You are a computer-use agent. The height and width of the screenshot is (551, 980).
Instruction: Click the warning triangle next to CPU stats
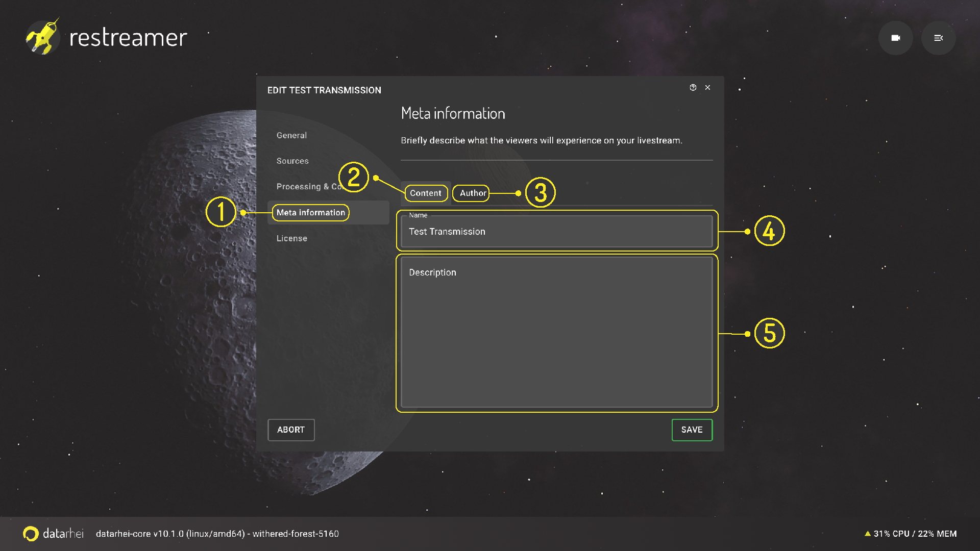[868, 534]
